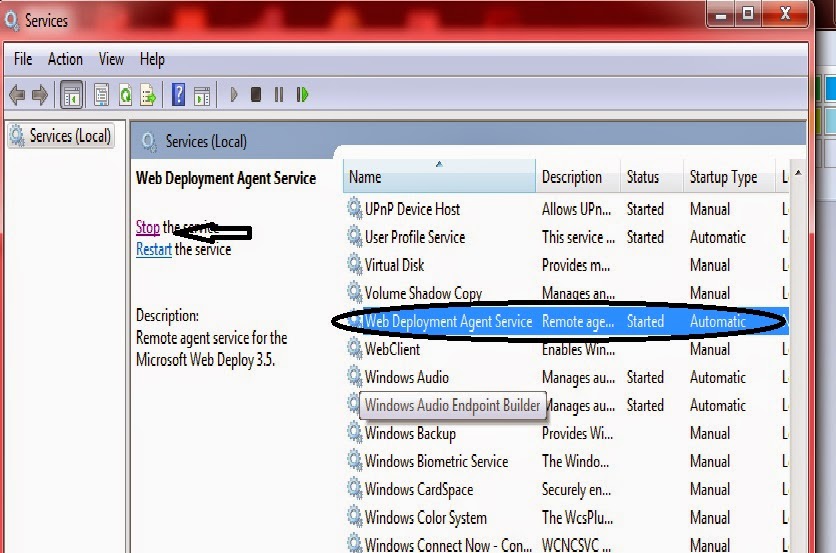This screenshot has height=553, width=836.
Task: Click the 'Remote age...' description cell
Action: pyautogui.click(x=578, y=322)
